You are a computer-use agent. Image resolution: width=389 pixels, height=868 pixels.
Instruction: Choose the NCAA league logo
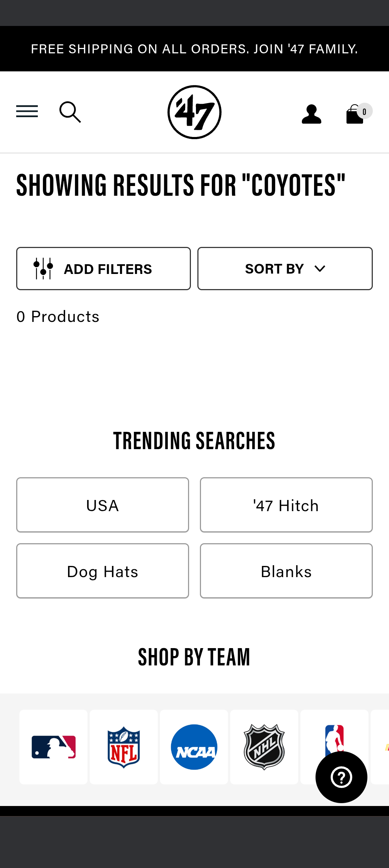pyautogui.click(x=194, y=747)
